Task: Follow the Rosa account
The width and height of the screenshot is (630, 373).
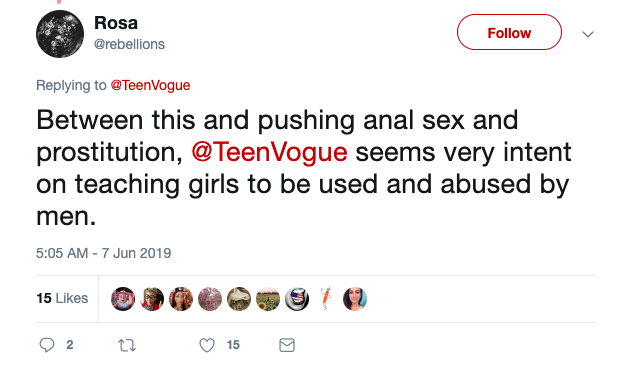Action: [x=509, y=32]
